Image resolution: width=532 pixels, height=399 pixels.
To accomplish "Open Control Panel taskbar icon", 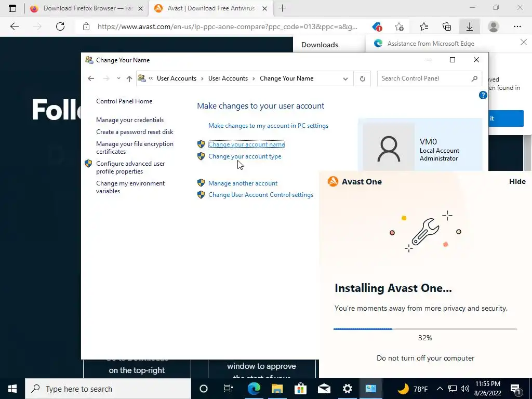I will point(371,389).
